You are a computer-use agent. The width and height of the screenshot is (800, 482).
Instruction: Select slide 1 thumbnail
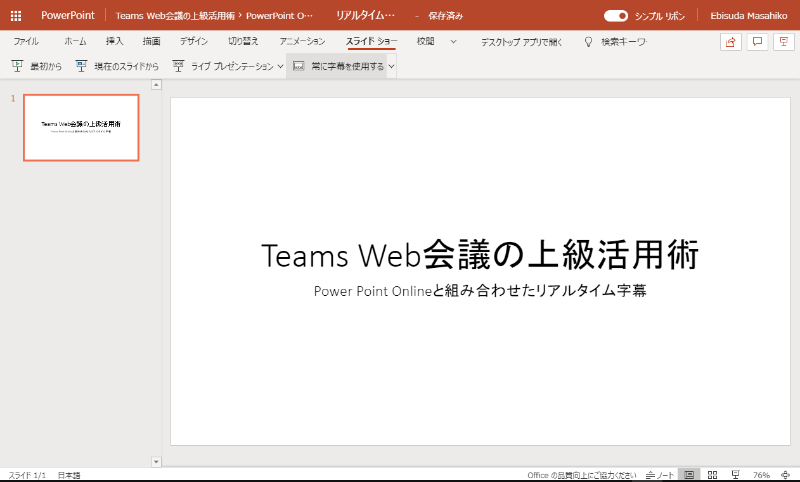coord(81,128)
